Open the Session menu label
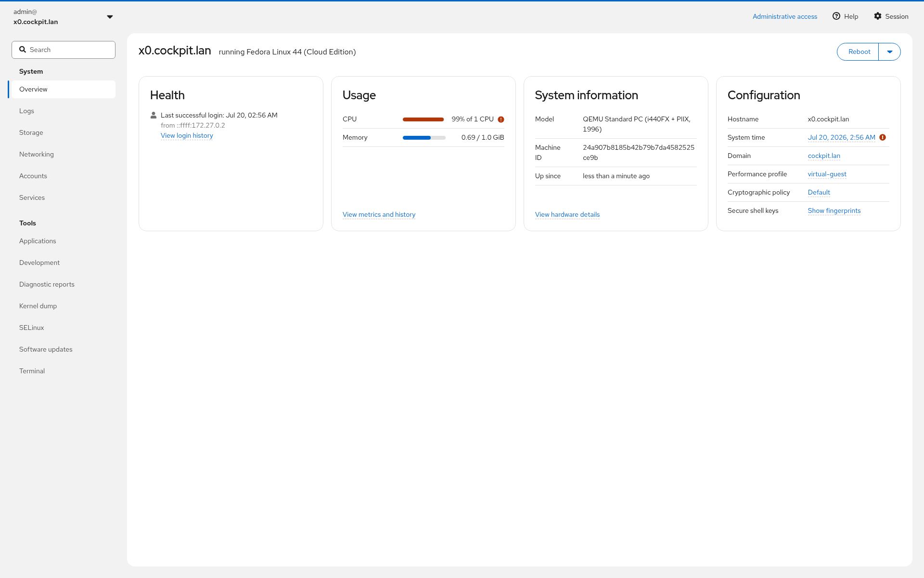Viewport: 924px width, 578px height. pyautogui.click(x=897, y=16)
